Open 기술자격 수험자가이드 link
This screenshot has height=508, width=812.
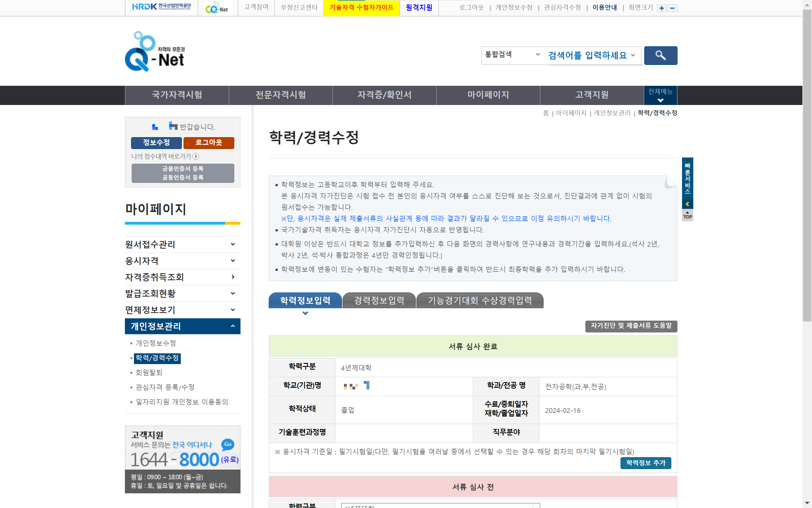point(361,8)
